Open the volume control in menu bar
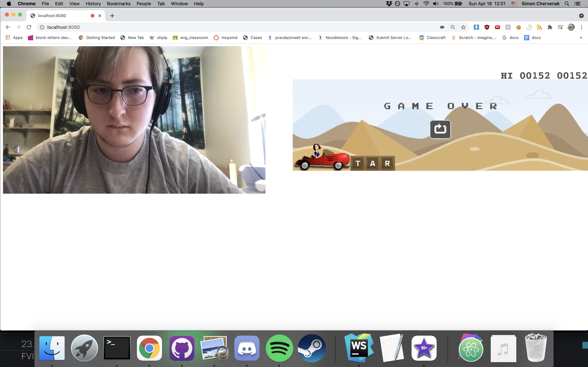 [436, 4]
